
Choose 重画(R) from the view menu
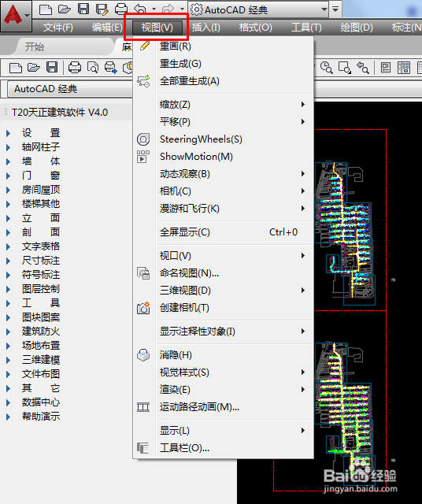coord(224,46)
